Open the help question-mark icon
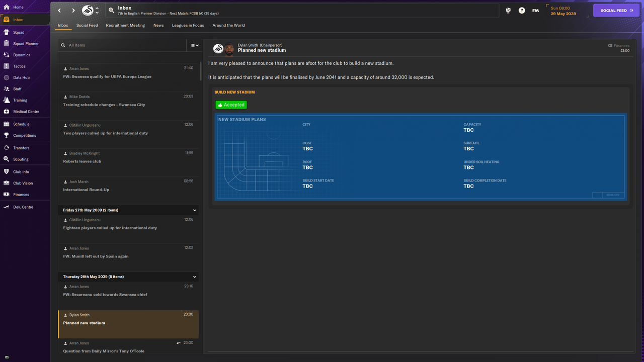This screenshot has width=644, height=362. coord(522,10)
